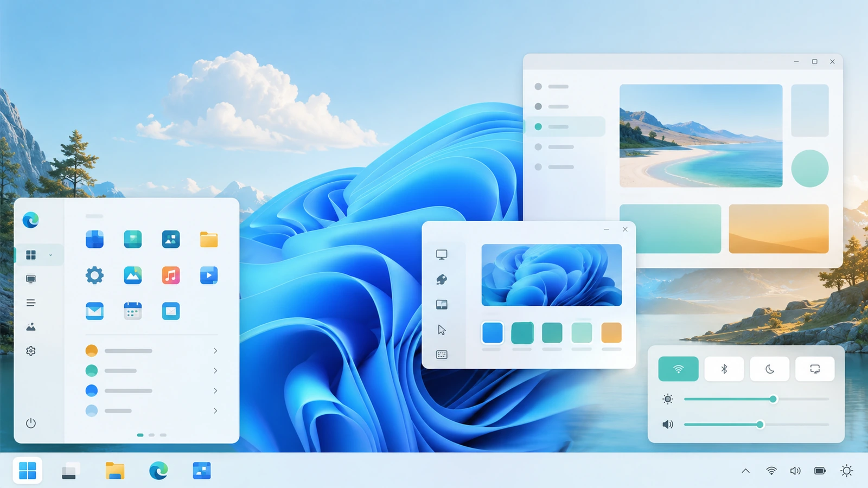
Task: Select the monitor icon in start menu sidebar
Action: (x=31, y=279)
